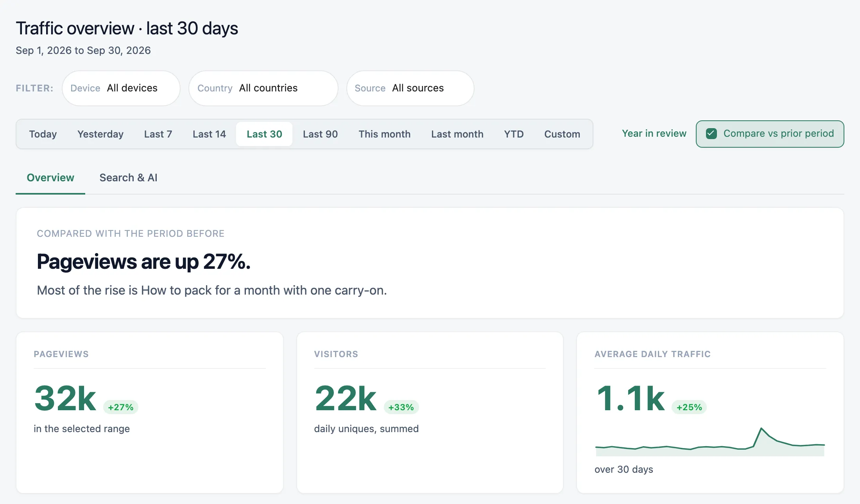
Task: Click the AVERAGE DAILY TRAFFIC card heading
Action: (x=652, y=354)
